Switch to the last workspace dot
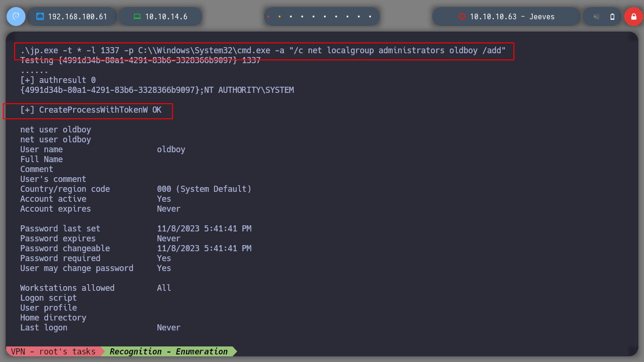The height and width of the screenshot is (362, 644). coord(370,16)
